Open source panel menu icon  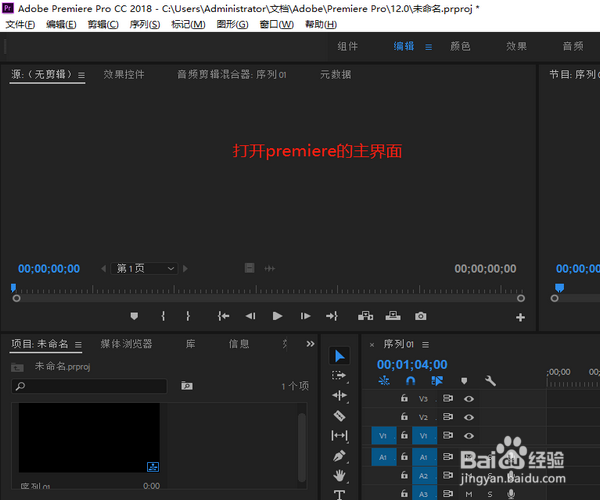81,75
